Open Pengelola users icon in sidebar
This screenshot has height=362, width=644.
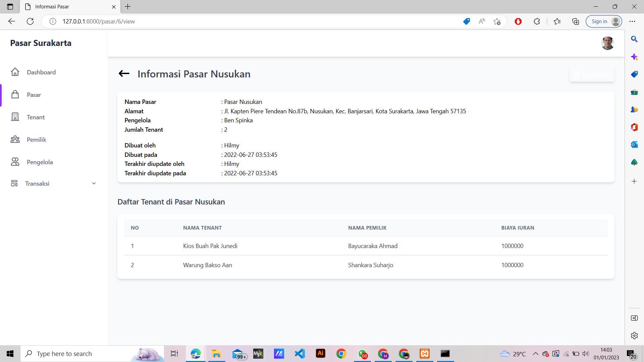(x=15, y=162)
